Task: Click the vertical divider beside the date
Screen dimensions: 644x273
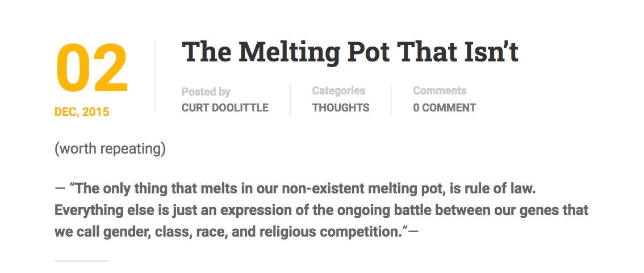Action: (155, 76)
